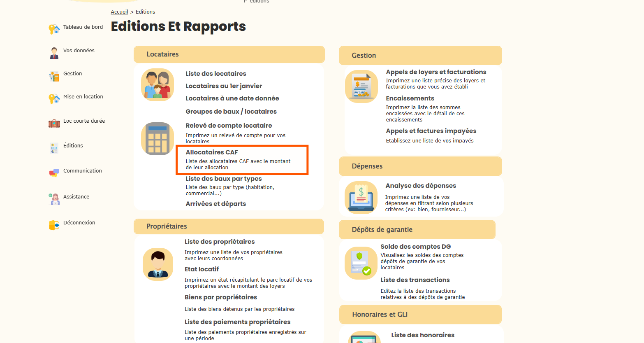Click the Vos données person icon
The image size is (644, 343).
click(x=54, y=53)
